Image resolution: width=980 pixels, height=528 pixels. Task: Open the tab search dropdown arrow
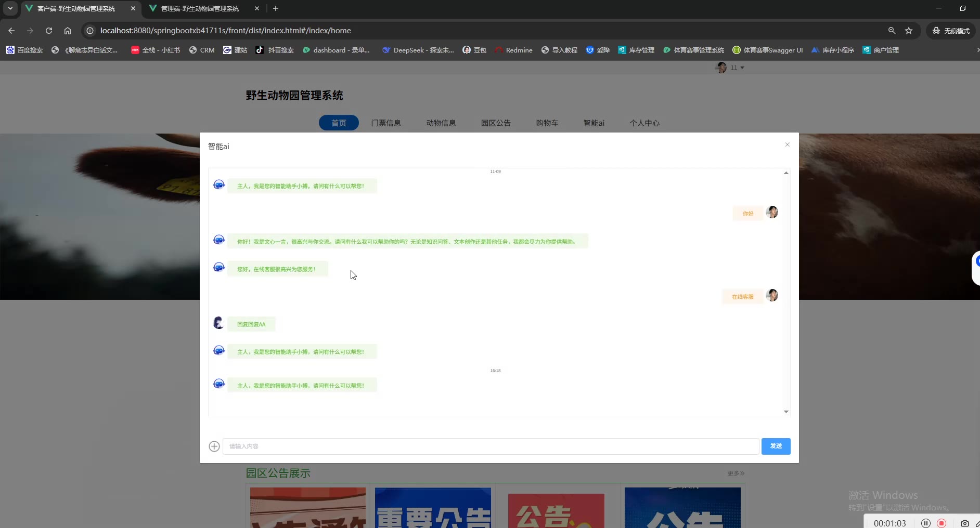click(x=10, y=9)
